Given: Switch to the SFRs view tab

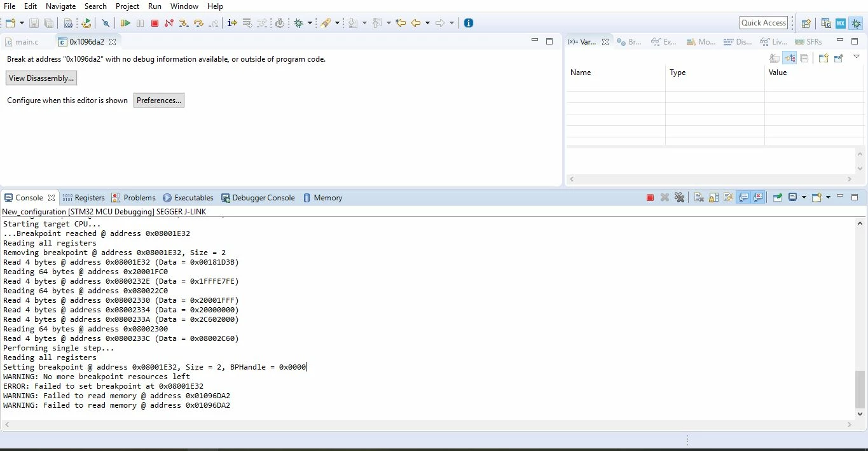Looking at the screenshot, I should (x=809, y=42).
